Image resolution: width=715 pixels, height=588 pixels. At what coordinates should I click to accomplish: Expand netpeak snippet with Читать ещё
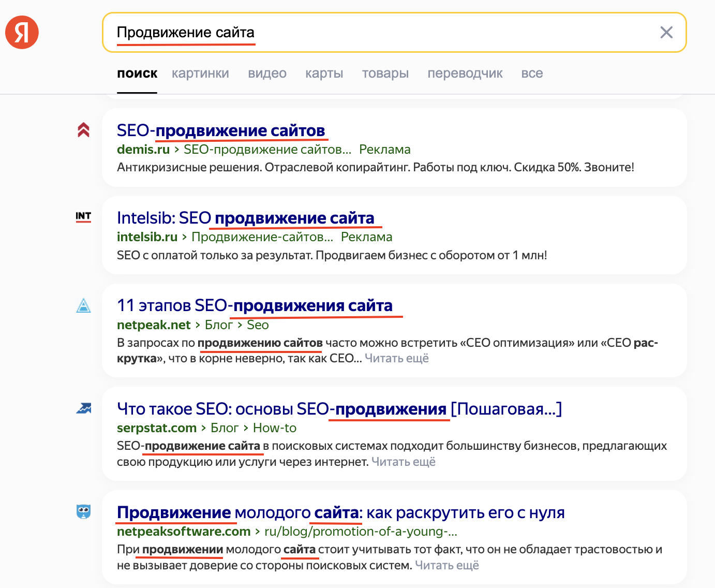(397, 358)
